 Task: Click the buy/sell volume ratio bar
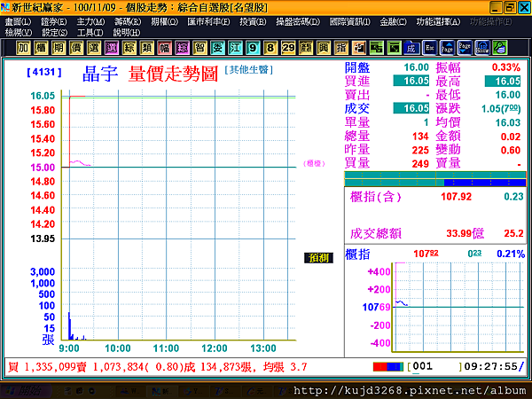coord(435,179)
